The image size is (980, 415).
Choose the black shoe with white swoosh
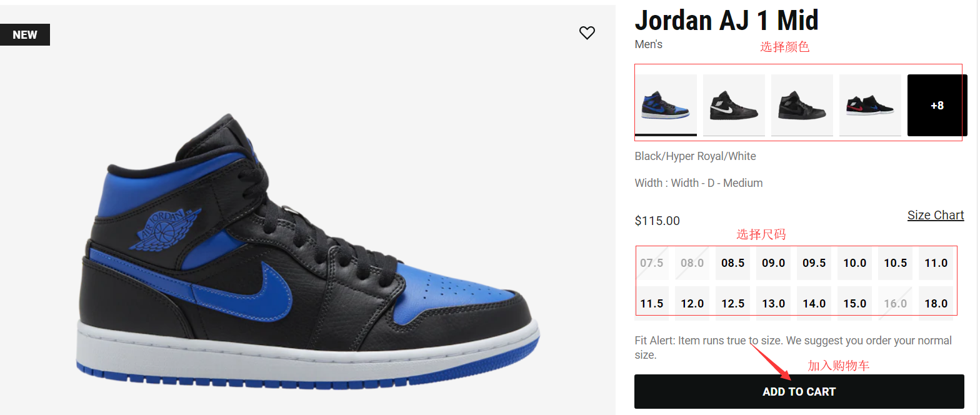click(734, 105)
